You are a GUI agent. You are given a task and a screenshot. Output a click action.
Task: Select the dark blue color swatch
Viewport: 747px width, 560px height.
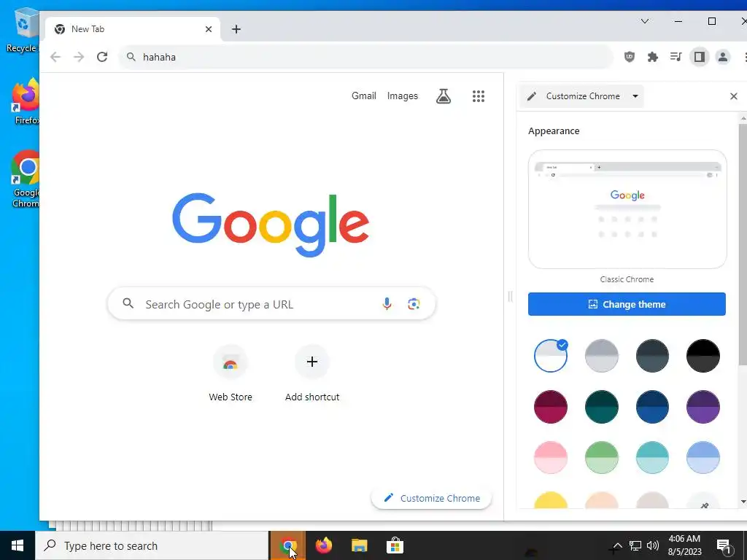click(x=652, y=407)
